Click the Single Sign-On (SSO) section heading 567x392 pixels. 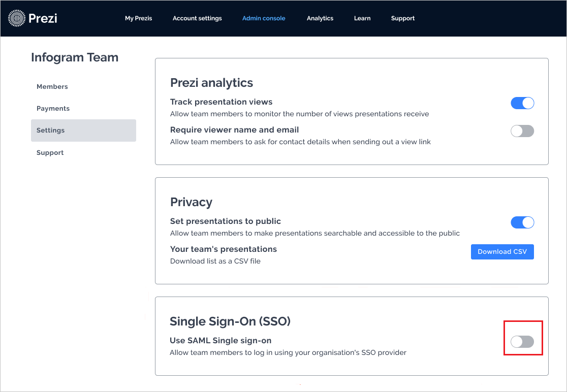[x=230, y=321]
